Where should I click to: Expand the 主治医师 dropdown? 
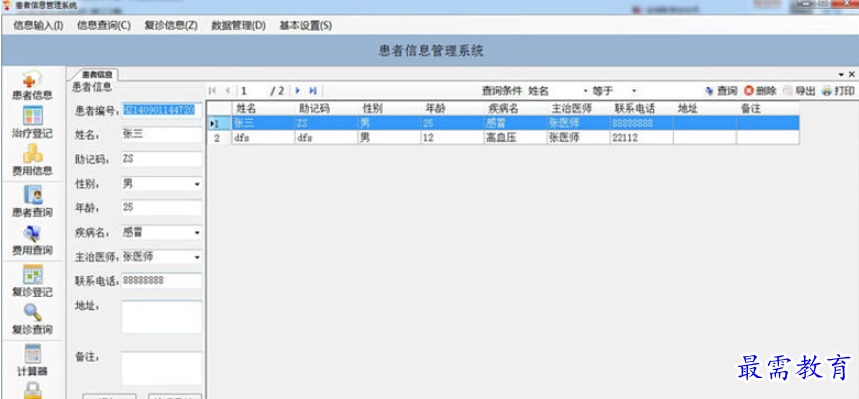(x=197, y=257)
